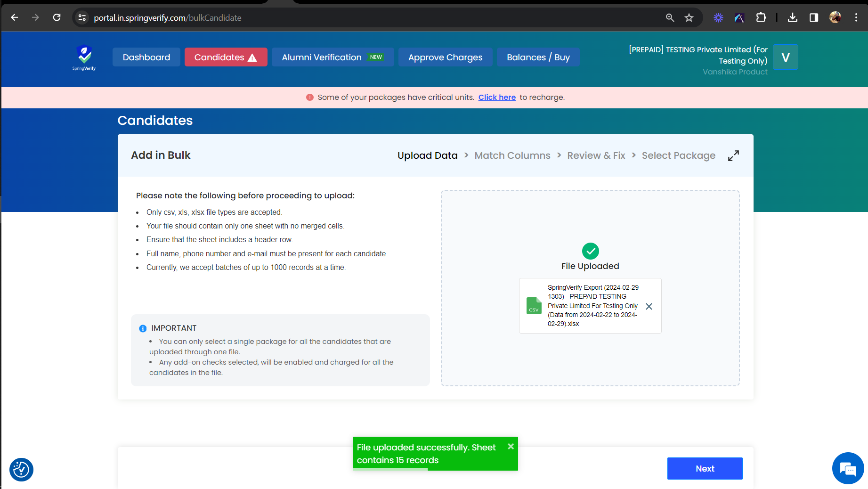Open Chrome's three-dot menu

857,17
